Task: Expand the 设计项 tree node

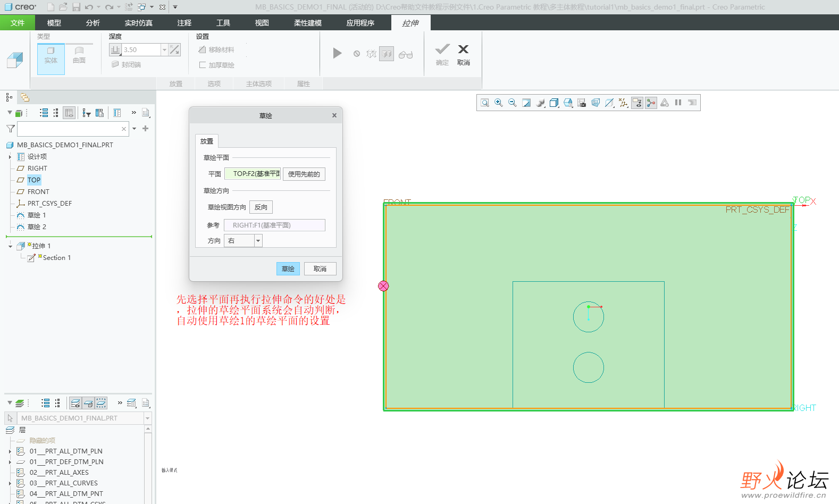Action: click(x=10, y=157)
